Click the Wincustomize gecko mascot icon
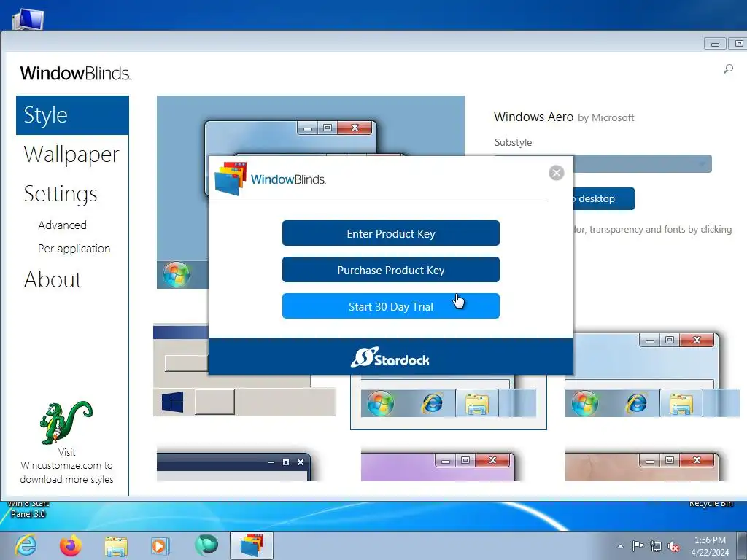This screenshot has width=747, height=560. click(x=66, y=422)
